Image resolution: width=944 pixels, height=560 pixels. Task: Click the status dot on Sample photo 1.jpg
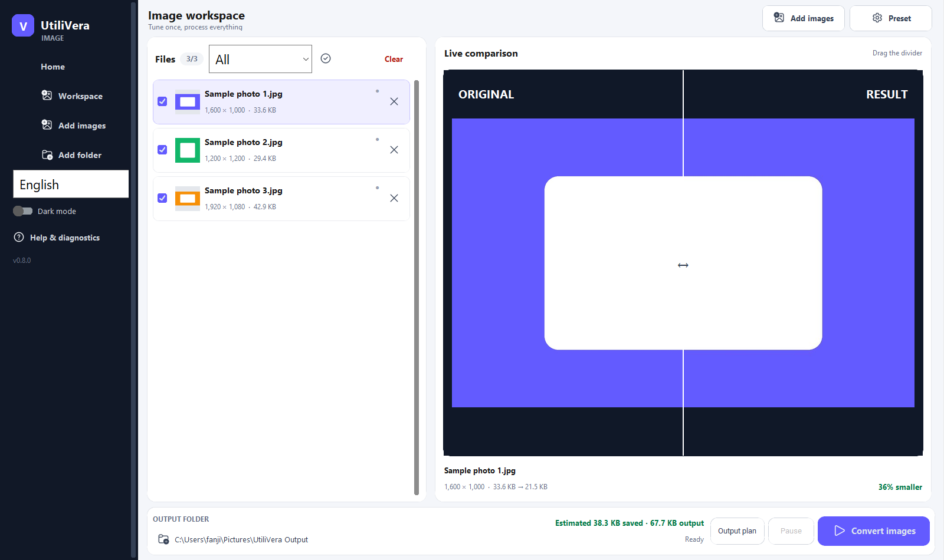point(377,91)
